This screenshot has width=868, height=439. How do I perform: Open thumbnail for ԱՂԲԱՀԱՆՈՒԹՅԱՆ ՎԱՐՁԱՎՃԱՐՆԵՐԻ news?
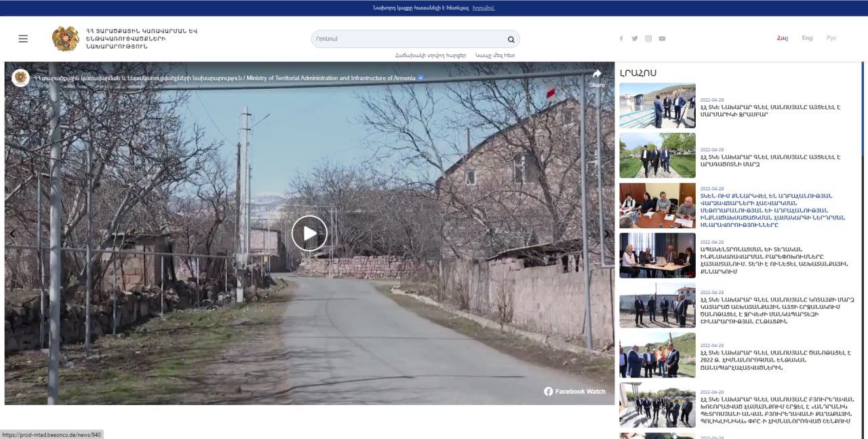click(657, 205)
